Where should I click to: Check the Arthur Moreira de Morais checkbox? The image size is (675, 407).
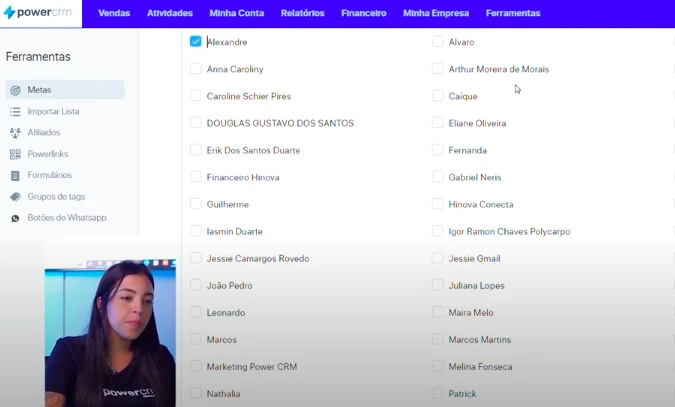(x=437, y=68)
